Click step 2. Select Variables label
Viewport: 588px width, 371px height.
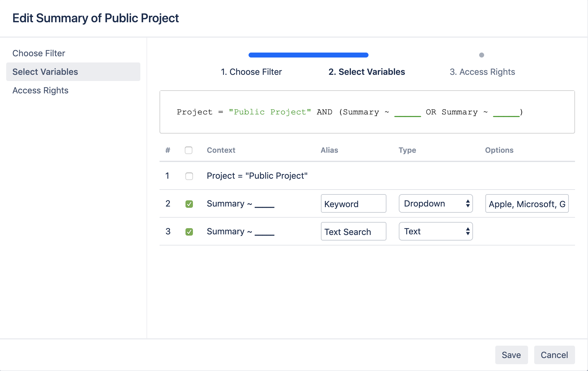coord(367,72)
